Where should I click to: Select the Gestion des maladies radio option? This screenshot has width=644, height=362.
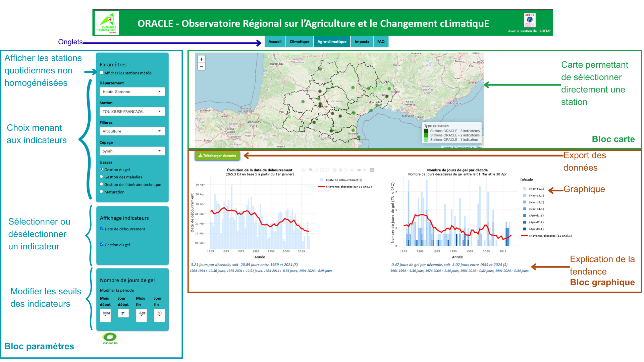pyautogui.click(x=101, y=177)
